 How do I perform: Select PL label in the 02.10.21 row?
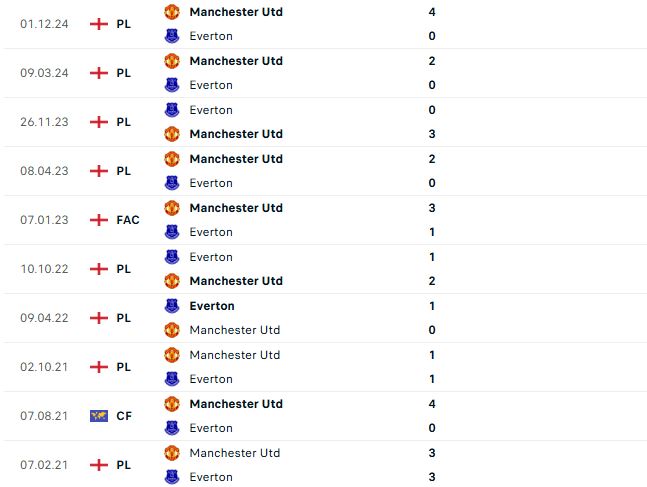124,367
